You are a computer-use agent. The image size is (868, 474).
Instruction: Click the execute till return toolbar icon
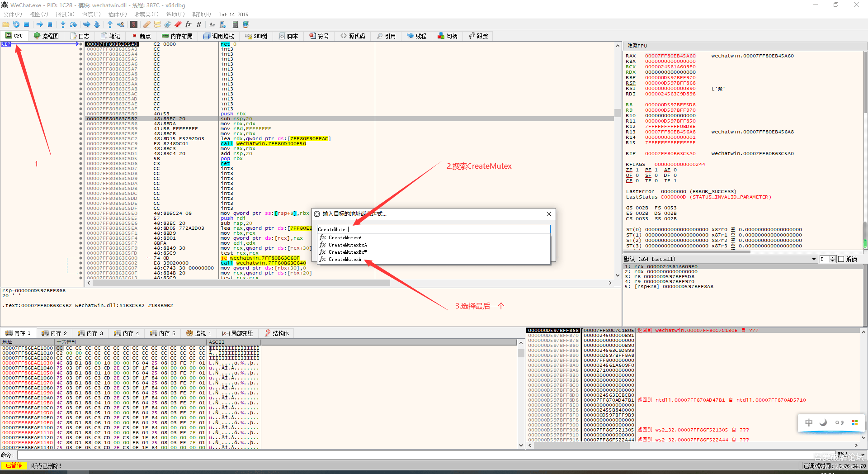point(110,24)
